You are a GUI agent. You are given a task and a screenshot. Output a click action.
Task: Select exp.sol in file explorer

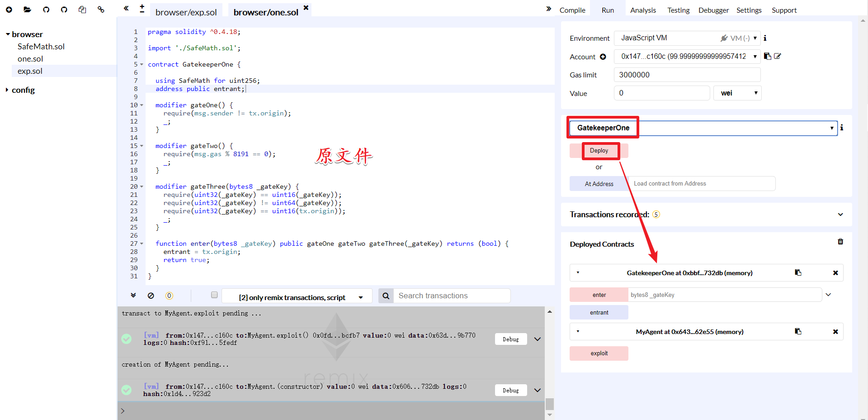pos(30,71)
